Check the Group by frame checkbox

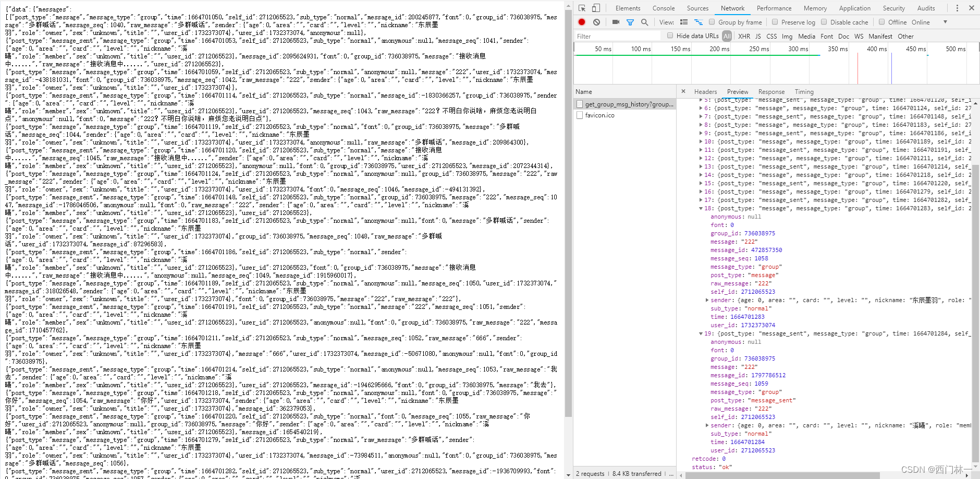point(712,22)
